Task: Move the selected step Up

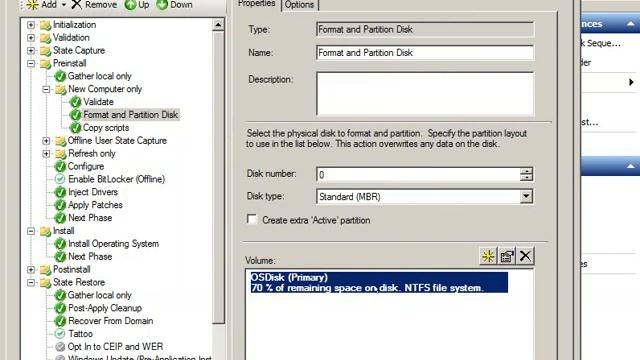Action: pos(137,5)
